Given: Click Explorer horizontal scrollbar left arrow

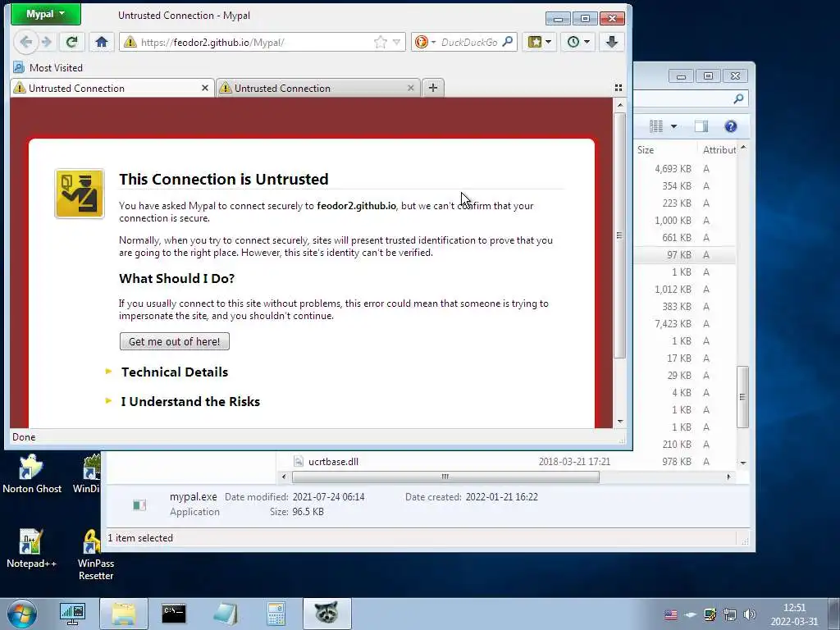Looking at the screenshot, I should point(284,477).
